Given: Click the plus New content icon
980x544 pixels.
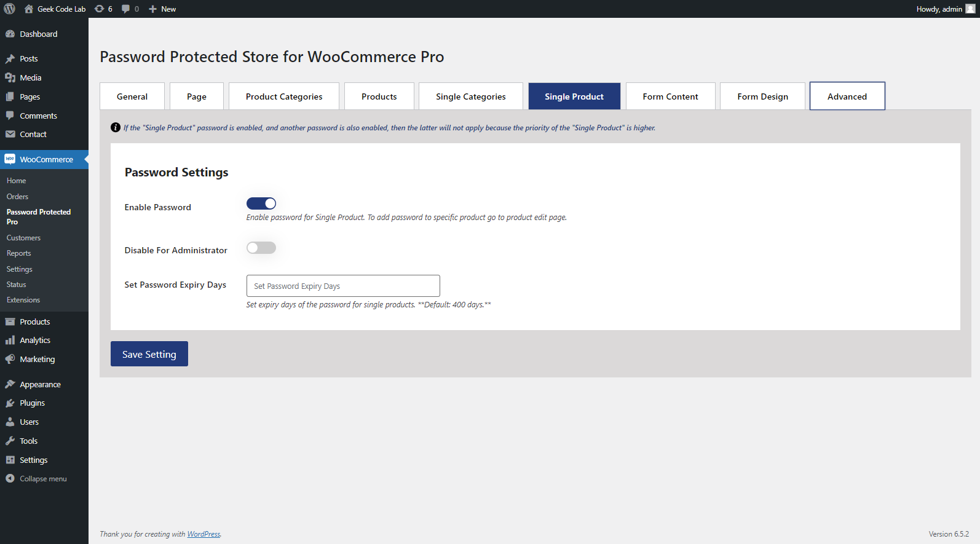Looking at the screenshot, I should click(153, 9).
